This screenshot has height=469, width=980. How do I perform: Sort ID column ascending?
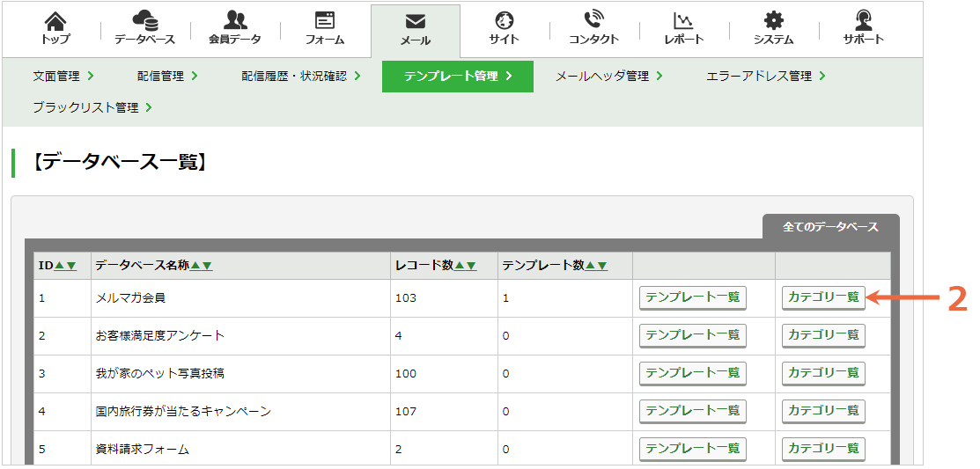pos(60,266)
